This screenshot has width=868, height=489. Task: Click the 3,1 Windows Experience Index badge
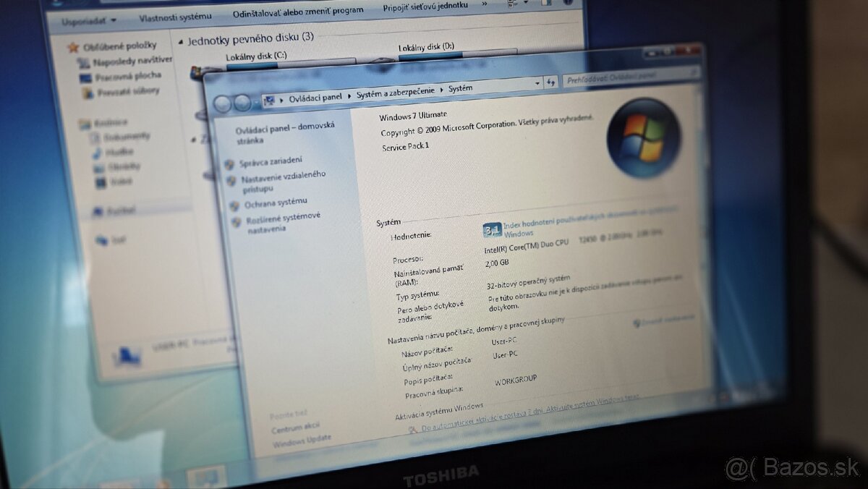click(x=493, y=229)
